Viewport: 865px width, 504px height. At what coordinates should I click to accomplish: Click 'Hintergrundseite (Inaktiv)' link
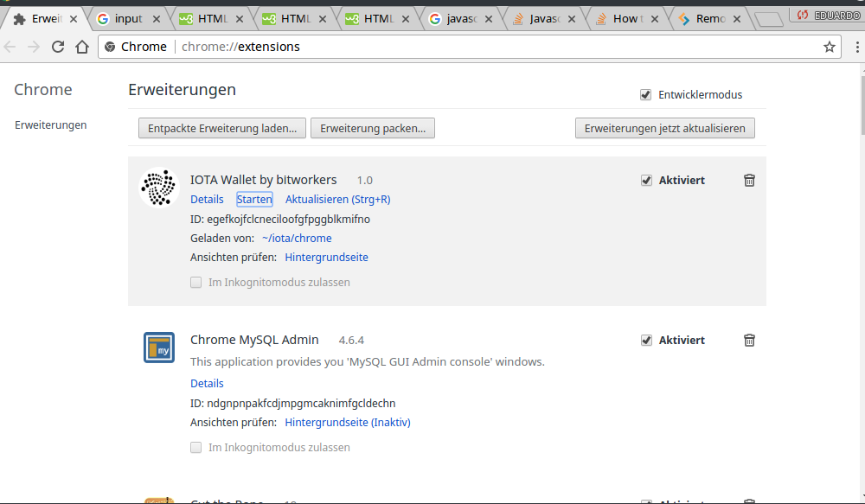(348, 423)
